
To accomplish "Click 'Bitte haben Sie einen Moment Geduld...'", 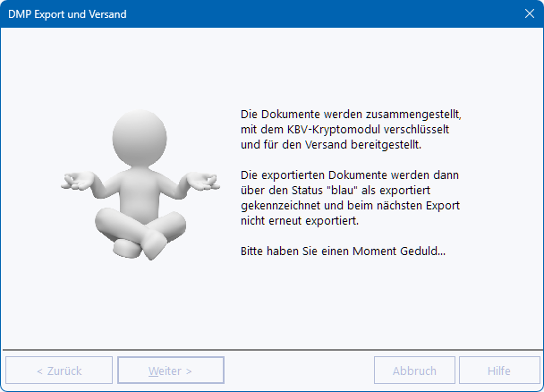I will pos(343,251).
